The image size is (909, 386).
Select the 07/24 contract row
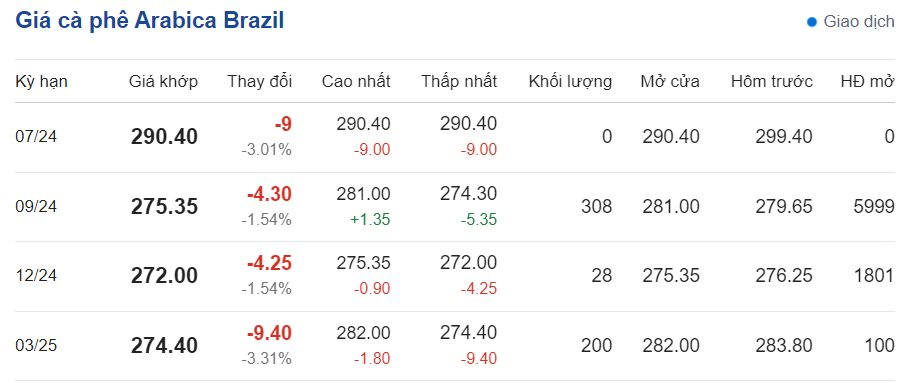454,137
